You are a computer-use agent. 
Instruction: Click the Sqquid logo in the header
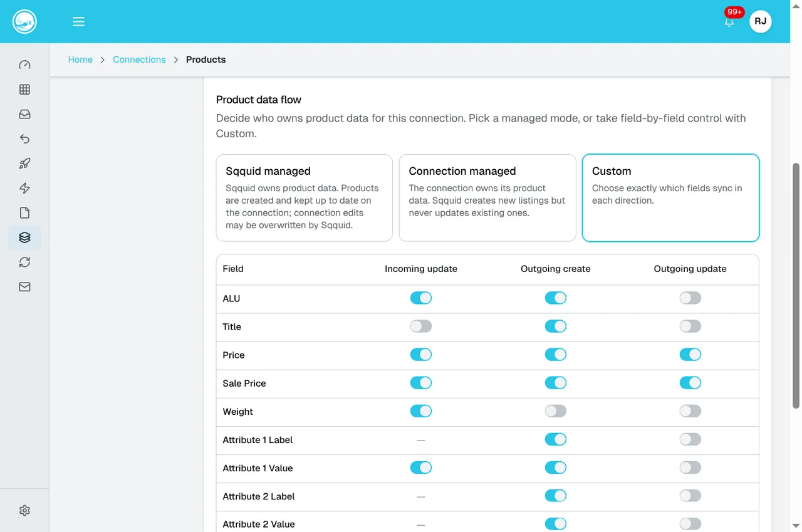pyautogui.click(x=25, y=21)
